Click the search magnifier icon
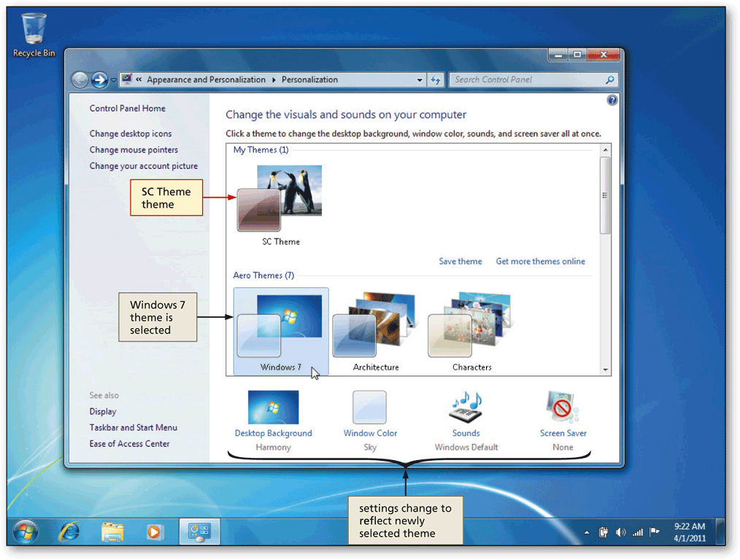This screenshot has height=560, width=740. pyautogui.click(x=610, y=79)
